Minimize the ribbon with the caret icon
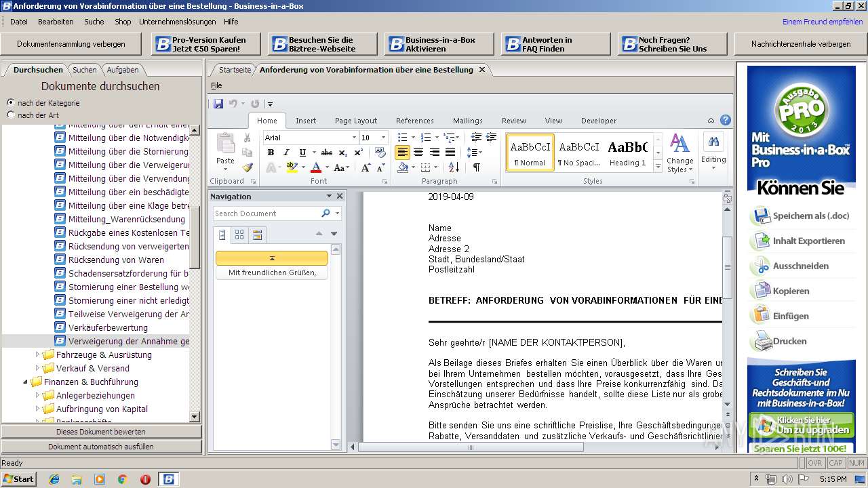868x488 pixels. click(711, 121)
